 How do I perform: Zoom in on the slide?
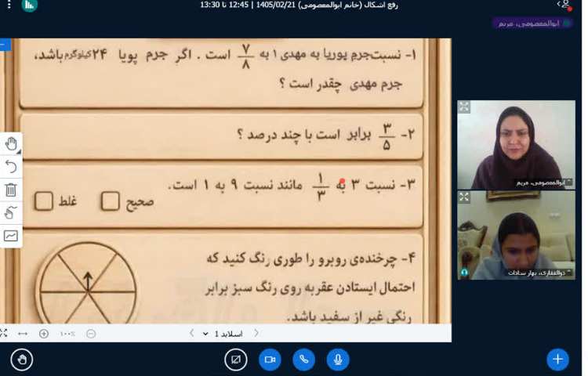(x=44, y=333)
